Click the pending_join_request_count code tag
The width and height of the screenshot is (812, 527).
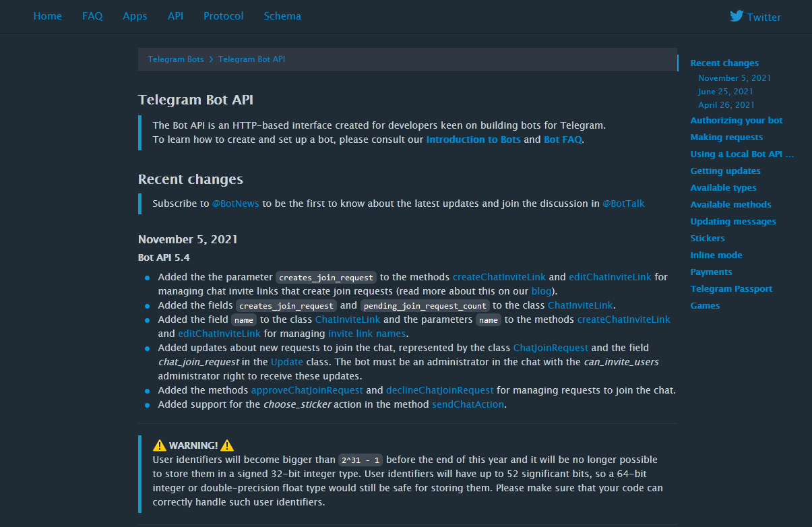pos(425,306)
